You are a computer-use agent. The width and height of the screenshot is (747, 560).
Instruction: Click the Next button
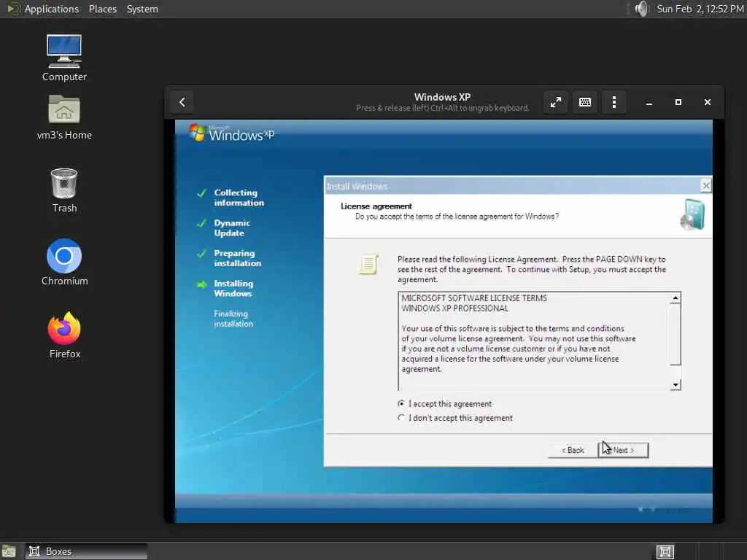[623, 450]
